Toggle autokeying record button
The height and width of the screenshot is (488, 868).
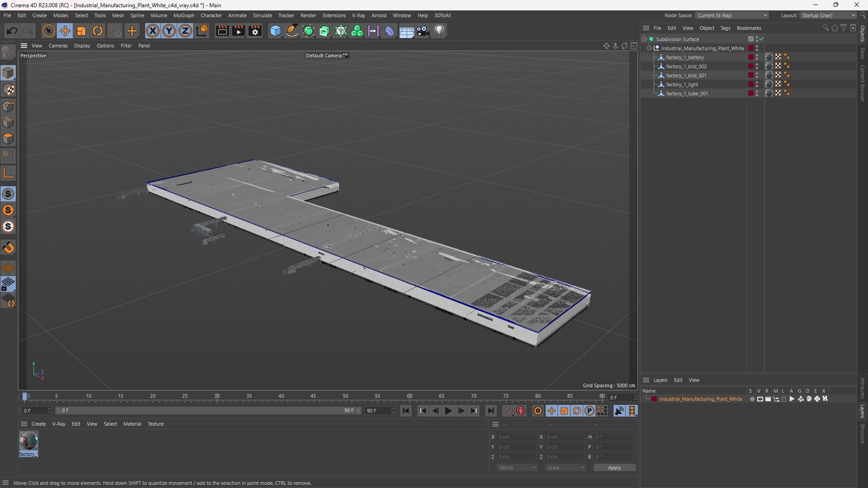click(x=521, y=411)
